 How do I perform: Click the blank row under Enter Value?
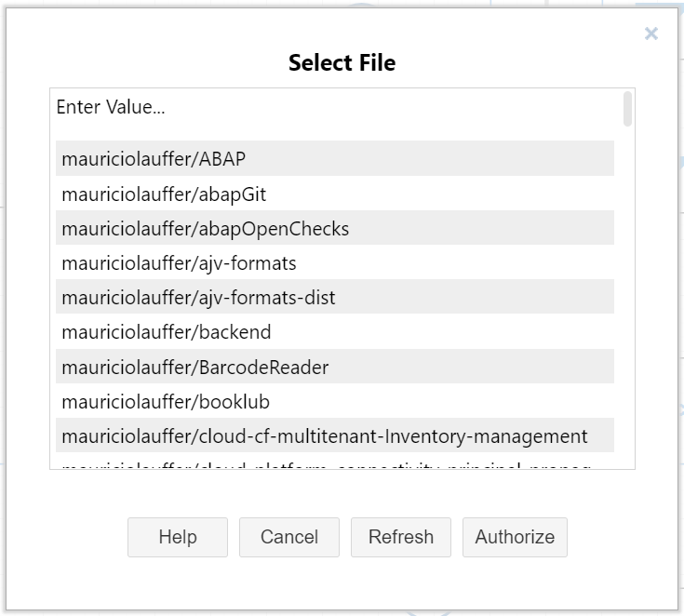(335, 130)
